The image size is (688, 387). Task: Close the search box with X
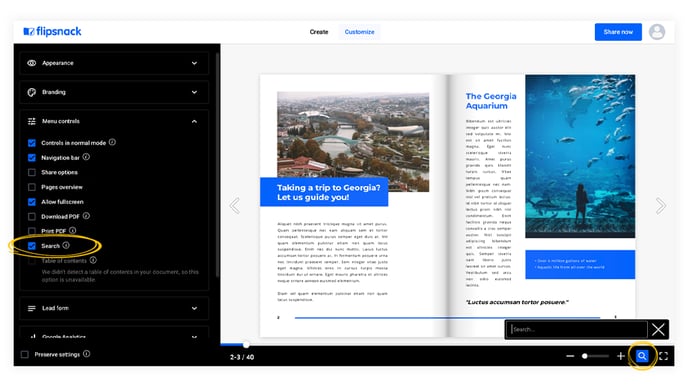658,330
